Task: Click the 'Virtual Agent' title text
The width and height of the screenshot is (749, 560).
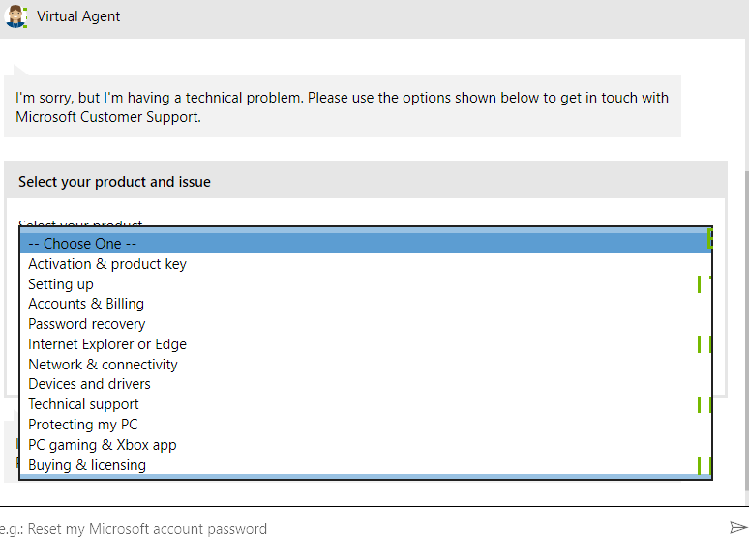Action: [78, 16]
